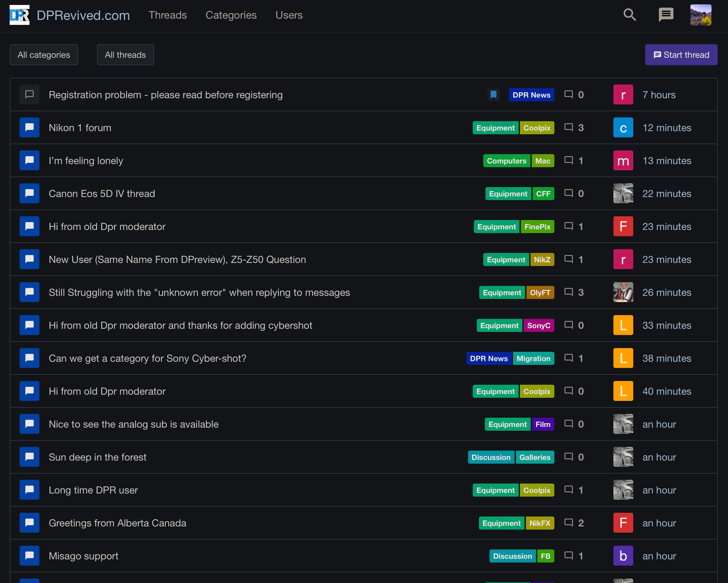728x583 pixels.
Task: Click replies icon on Greetings from Alberta Canada row
Action: click(569, 523)
